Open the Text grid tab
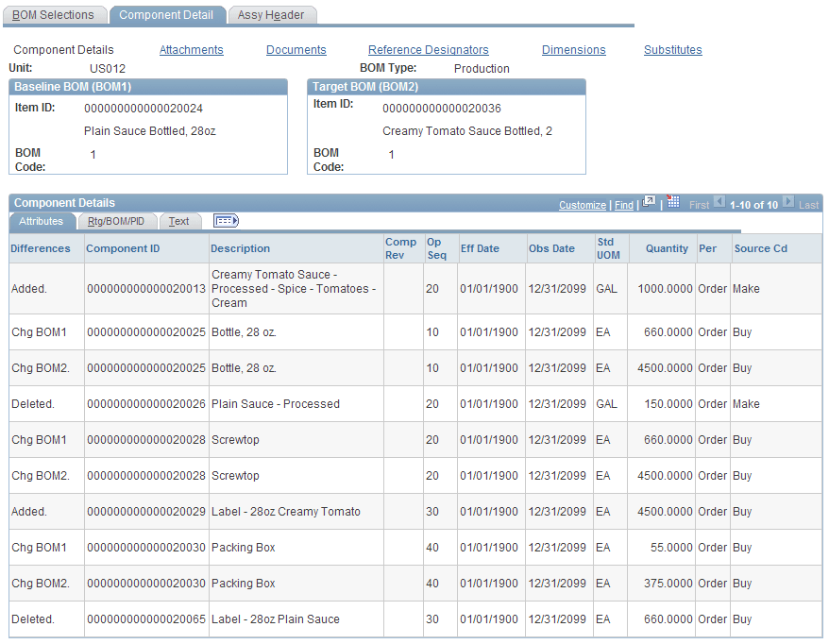Image resolution: width=829 pixels, height=644 pixels. [179, 221]
